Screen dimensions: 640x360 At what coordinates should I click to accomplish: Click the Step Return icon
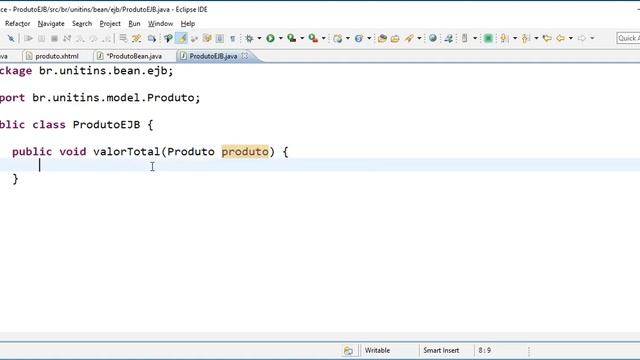click(107, 38)
